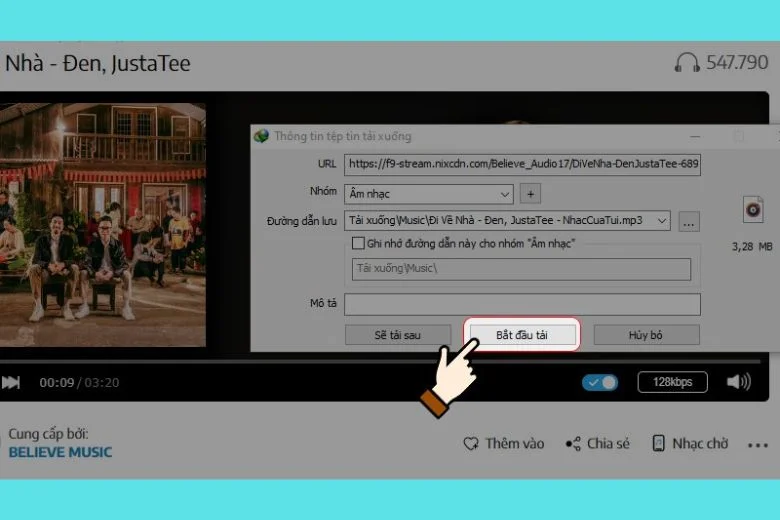Click the Tải xuống\Music\ remembered path field

click(521, 269)
